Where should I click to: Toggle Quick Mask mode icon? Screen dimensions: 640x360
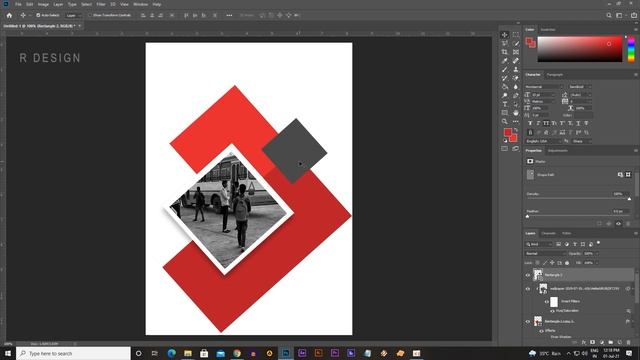[x=505, y=149]
